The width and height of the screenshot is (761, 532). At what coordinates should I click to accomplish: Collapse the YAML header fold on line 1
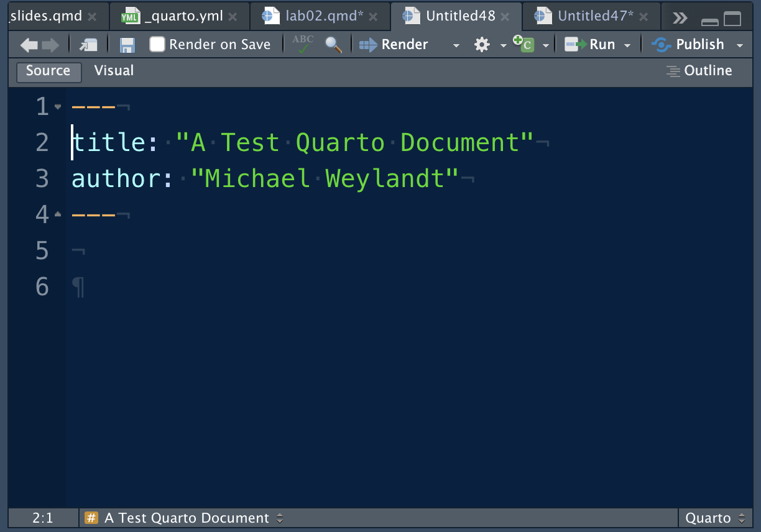coord(58,107)
